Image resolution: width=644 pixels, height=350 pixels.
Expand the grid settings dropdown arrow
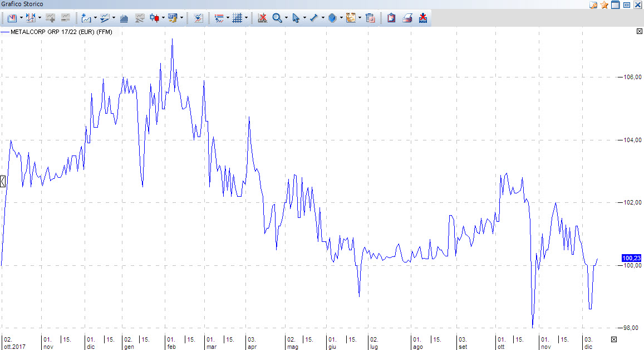(x=247, y=18)
